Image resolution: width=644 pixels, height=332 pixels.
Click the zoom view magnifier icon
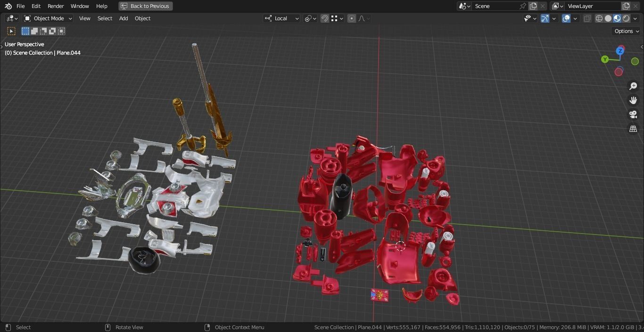pyautogui.click(x=633, y=86)
